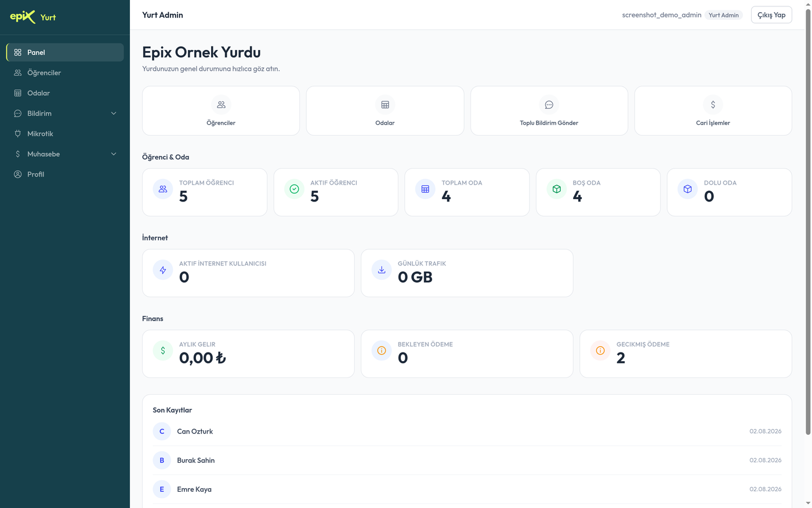Screen dimensions: 812x508
Task: Click the epix Yurt logo
Action: [33, 16]
